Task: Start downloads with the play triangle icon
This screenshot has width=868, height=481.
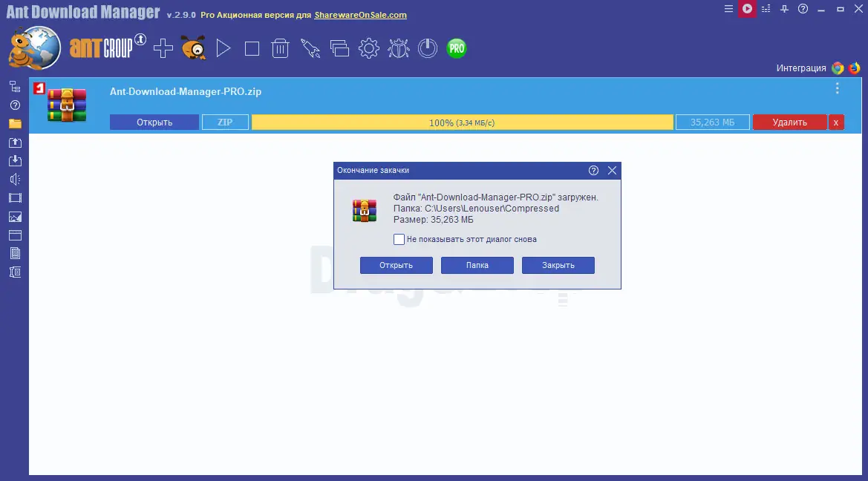Action: (x=223, y=48)
